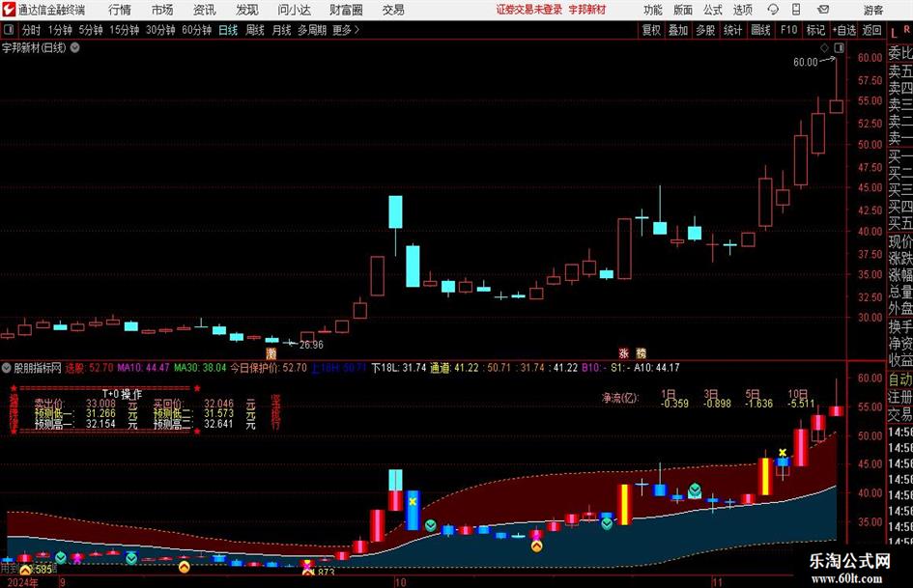Viewport: 913px width, 588px height.
Task: Click the L button on right panel
Action: click(x=894, y=34)
